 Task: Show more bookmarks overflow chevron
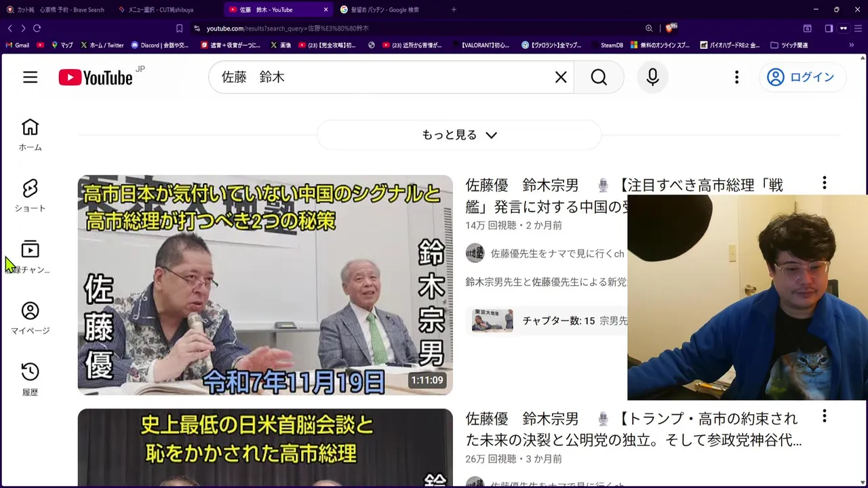pos(852,45)
